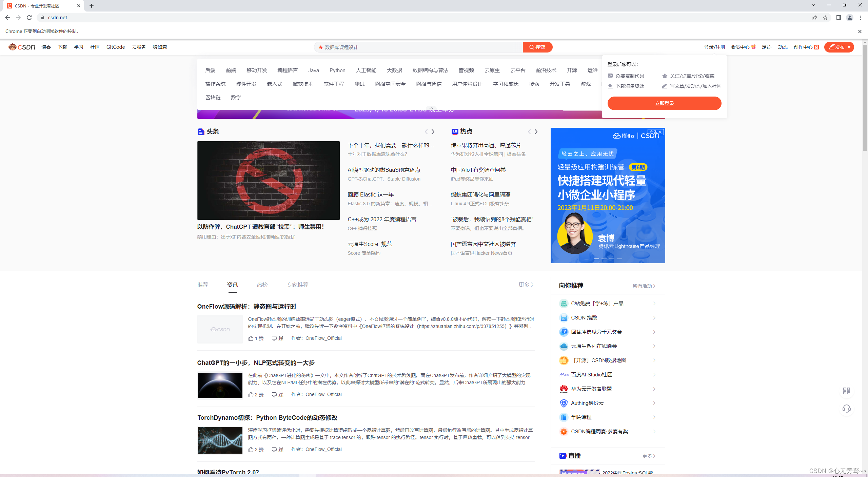Click thumbs-up on OneFlow源码解析 article
This screenshot has width=868, height=477.
click(x=251, y=338)
